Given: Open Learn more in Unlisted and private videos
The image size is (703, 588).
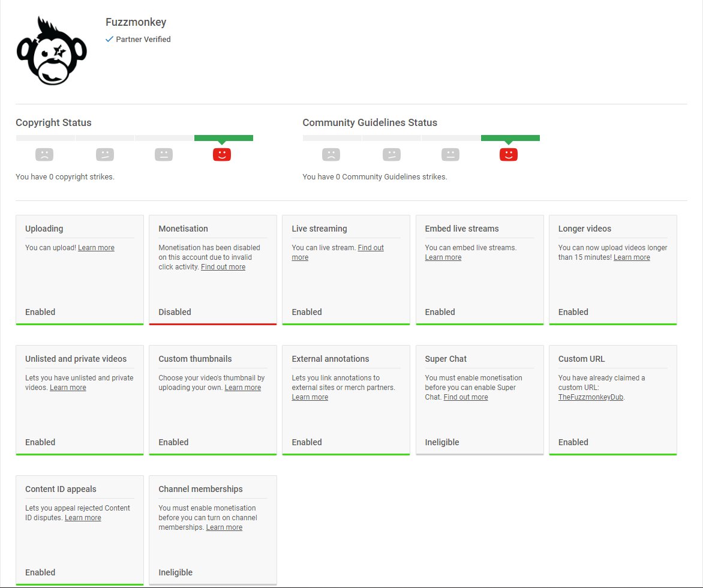Looking at the screenshot, I should coord(68,388).
